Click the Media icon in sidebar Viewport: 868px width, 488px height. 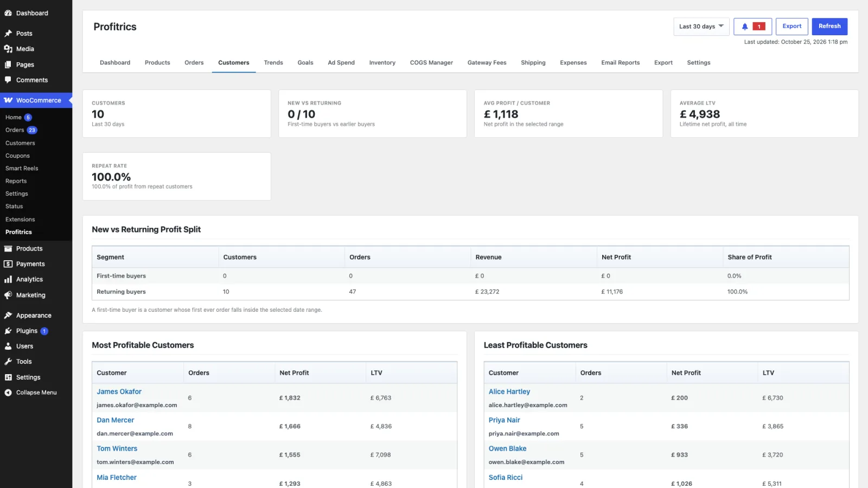point(8,49)
